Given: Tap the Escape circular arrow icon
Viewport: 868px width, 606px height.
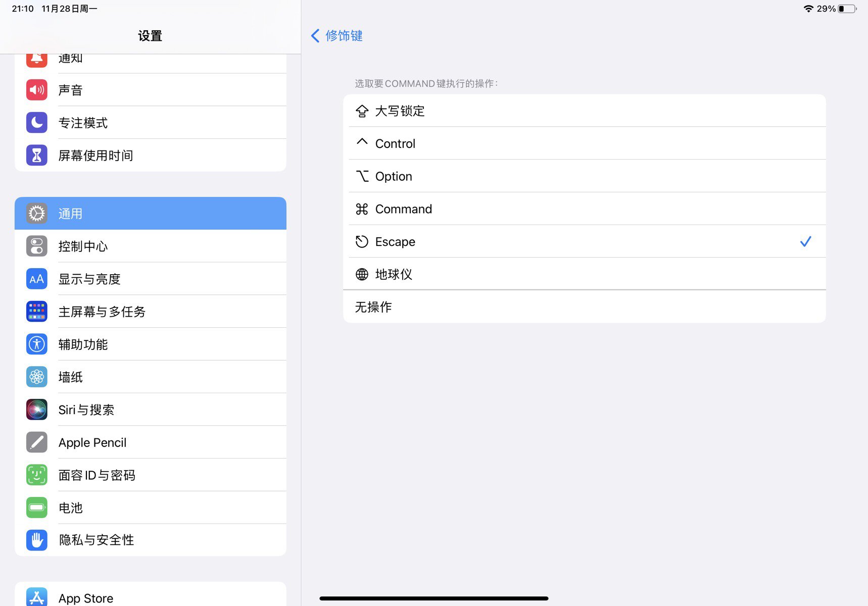Looking at the screenshot, I should click(x=362, y=242).
